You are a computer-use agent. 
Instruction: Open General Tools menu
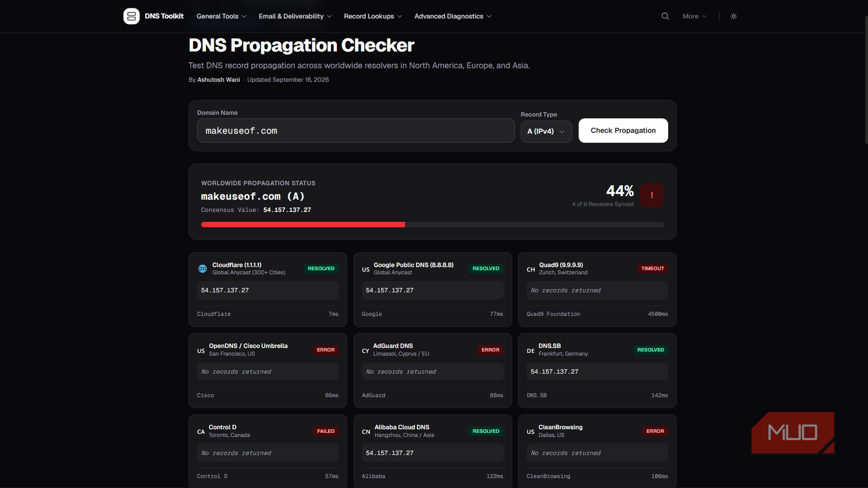pos(221,16)
